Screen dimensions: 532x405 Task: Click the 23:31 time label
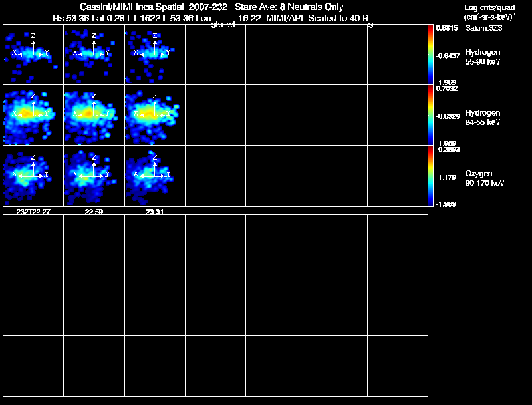(x=155, y=211)
